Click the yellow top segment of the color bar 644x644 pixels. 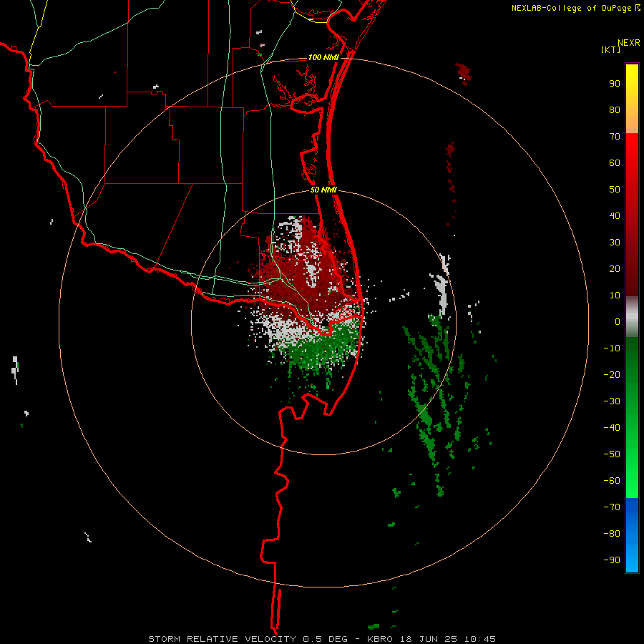632,98
